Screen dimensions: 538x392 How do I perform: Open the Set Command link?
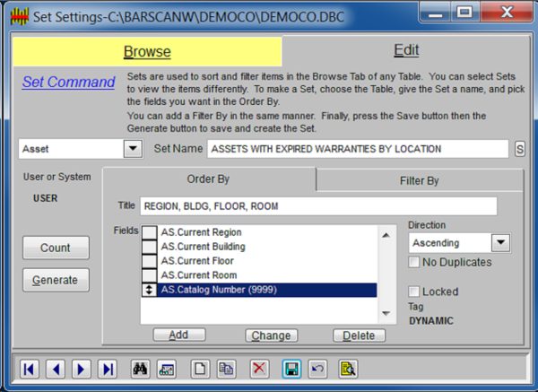[x=69, y=83]
